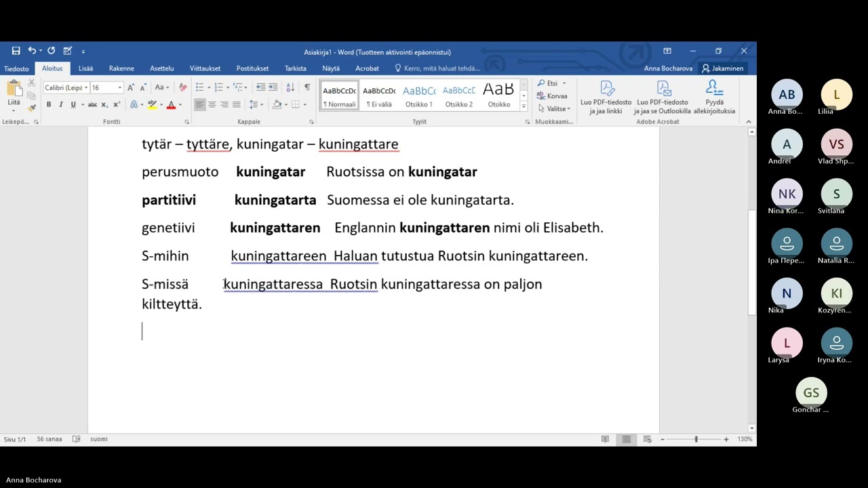This screenshot has width=868, height=488.
Task: Save the document with the floppy disk icon
Action: click(x=16, y=51)
